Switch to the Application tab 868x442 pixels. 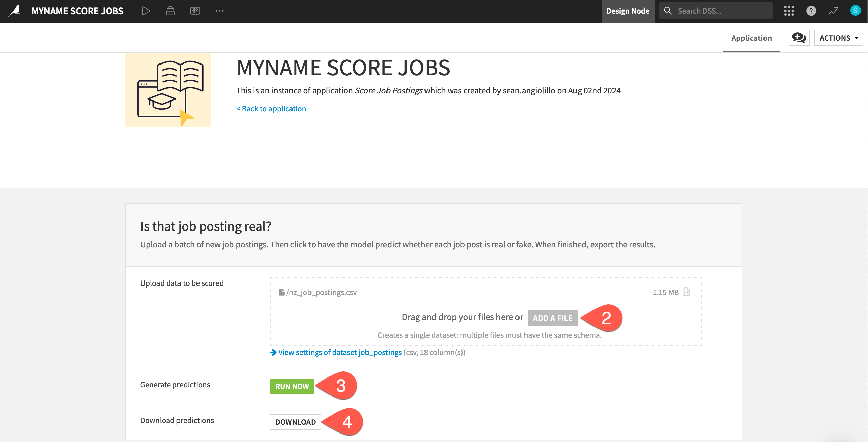click(751, 38)
